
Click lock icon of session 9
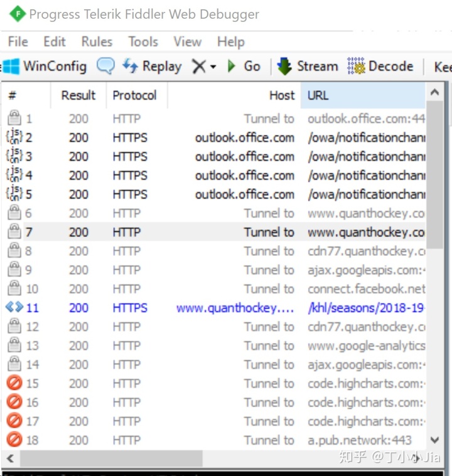tap(14, 269)
